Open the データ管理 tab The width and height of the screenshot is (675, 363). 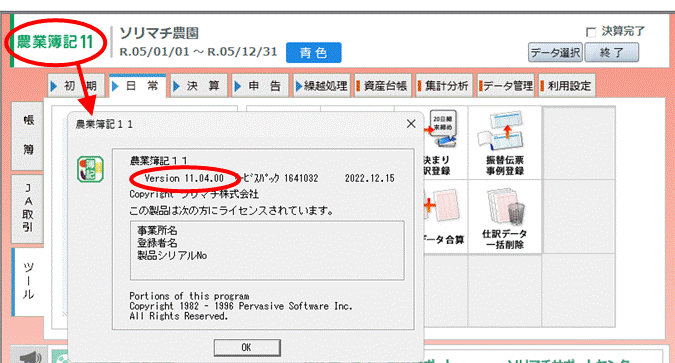tap(505, 86)
